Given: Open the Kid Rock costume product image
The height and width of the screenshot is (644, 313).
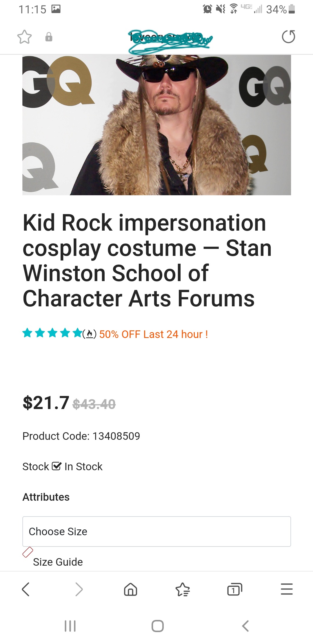Looking at the screenshot, I should point(156,125).
